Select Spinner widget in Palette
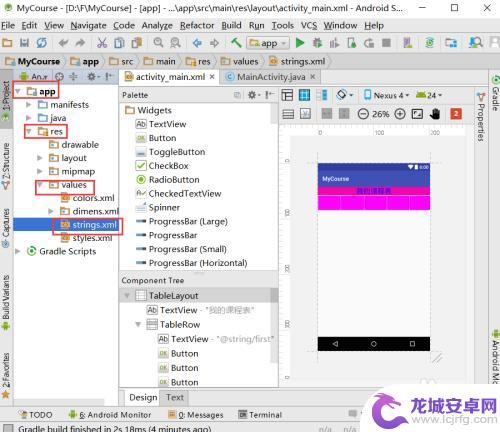Image resolution: width=500 pixels, height=432 pixels. tap(158, 207)
